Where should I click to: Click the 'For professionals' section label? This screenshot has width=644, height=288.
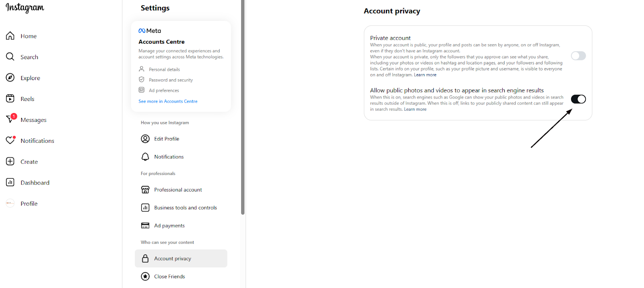click(x=158, y=173)
